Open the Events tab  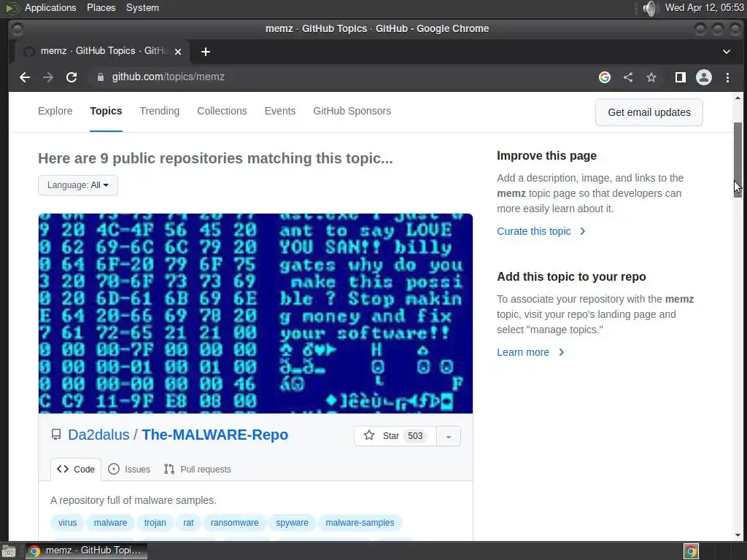click(280, 111)
